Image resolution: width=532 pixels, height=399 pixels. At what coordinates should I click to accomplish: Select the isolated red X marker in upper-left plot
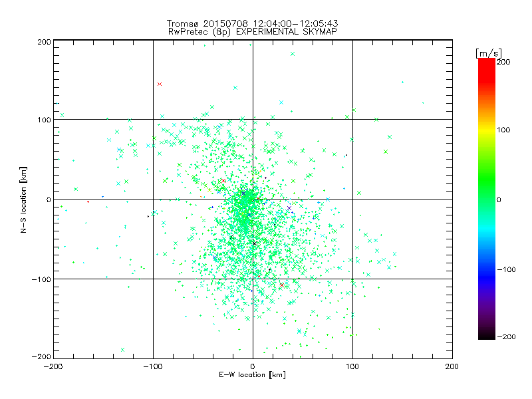click(x=160, y=84)
